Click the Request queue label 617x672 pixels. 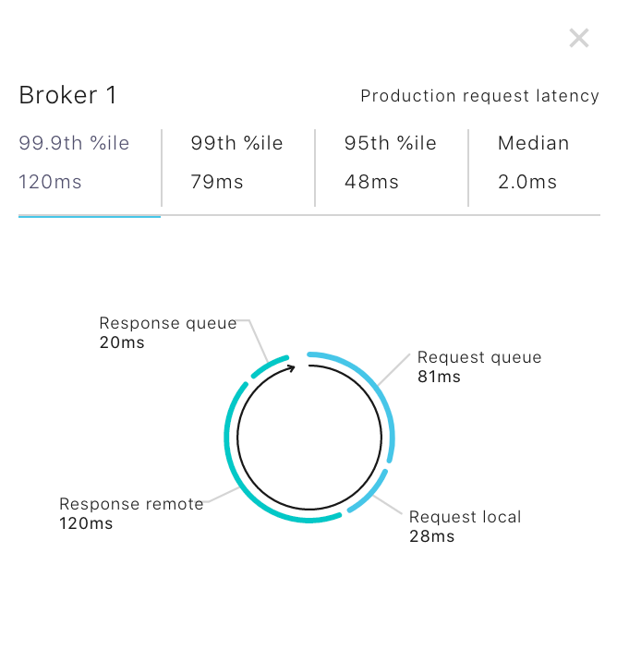point(479,357)
